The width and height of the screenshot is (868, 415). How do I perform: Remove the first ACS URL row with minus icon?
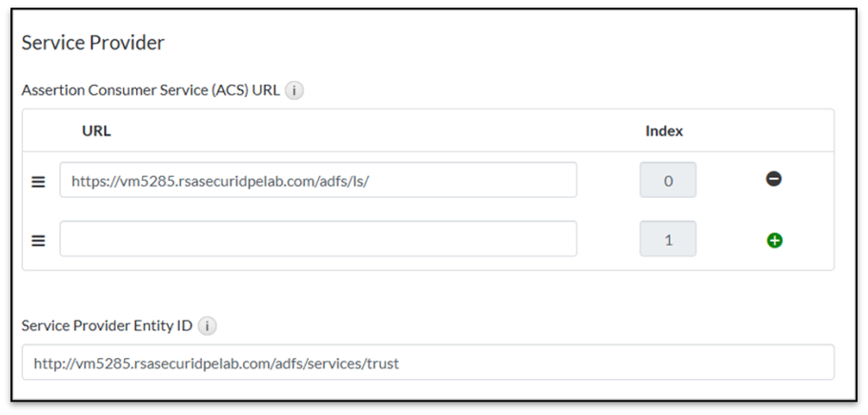pyautogui.click(x=774, y=179)
